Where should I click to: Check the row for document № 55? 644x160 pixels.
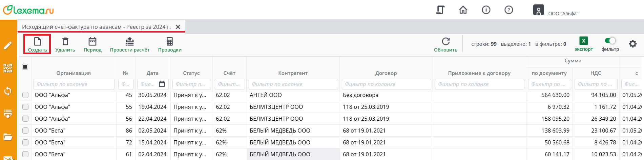(25, 107)
